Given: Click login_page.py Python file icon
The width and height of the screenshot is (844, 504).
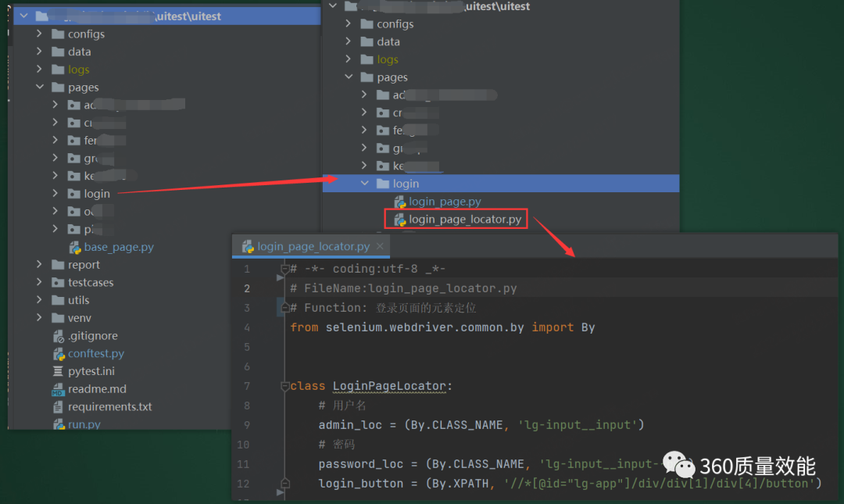Looking at the screenshot, I should [x=400, y=202].
